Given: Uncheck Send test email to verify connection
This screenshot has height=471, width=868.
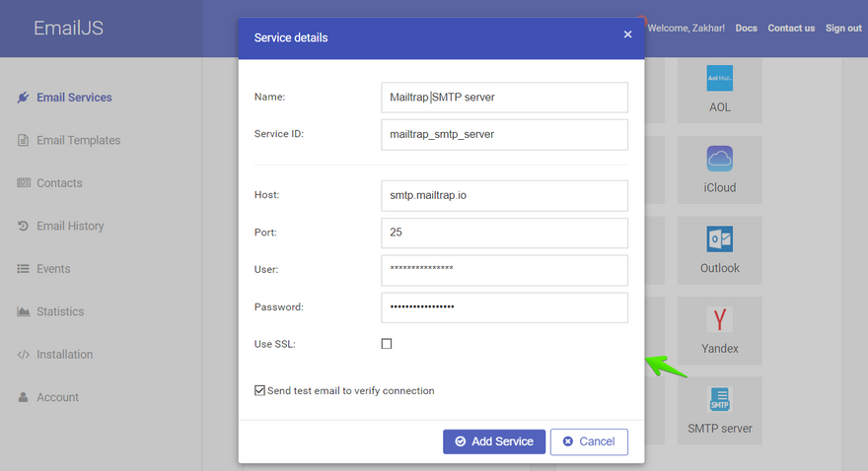Looking at the screenshot, I should [x=259, y=390].
